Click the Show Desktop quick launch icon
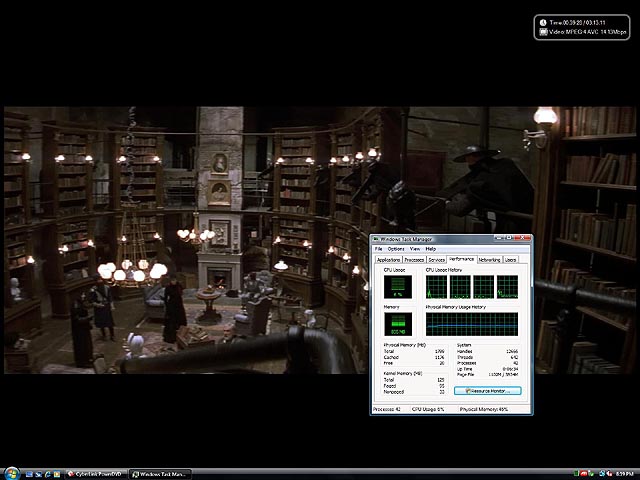 click(x=29, y=474)
